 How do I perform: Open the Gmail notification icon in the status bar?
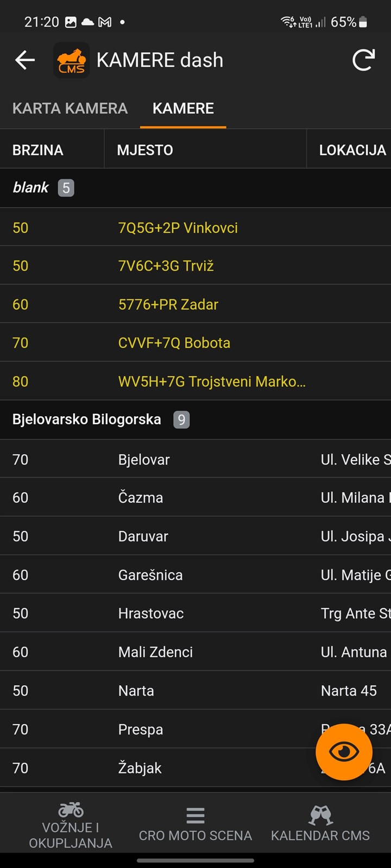105,22
